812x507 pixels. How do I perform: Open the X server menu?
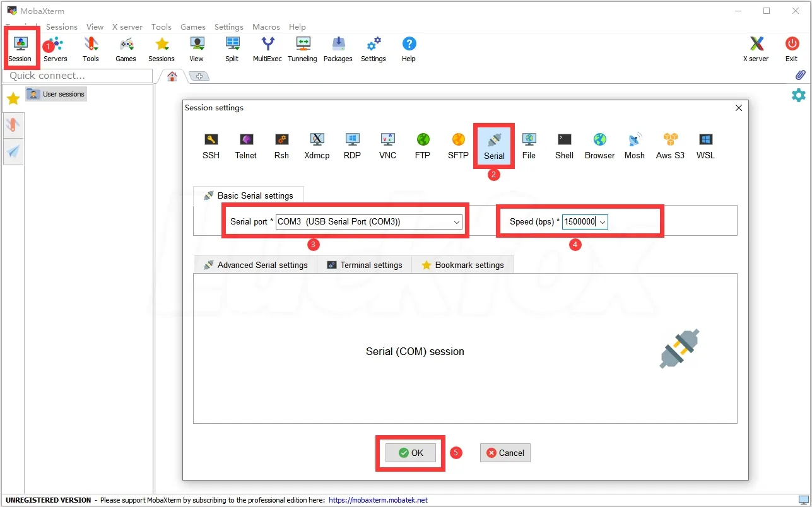pos(127,27)
